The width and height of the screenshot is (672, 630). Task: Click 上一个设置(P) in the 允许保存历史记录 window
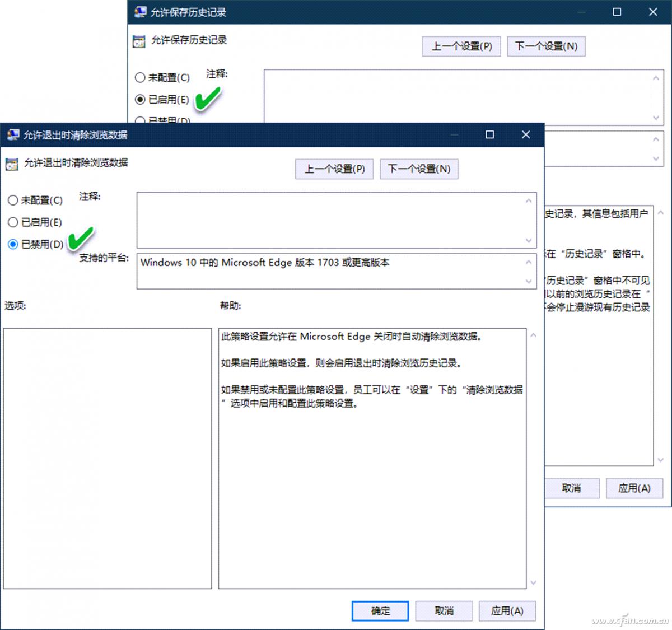[461, 46]
